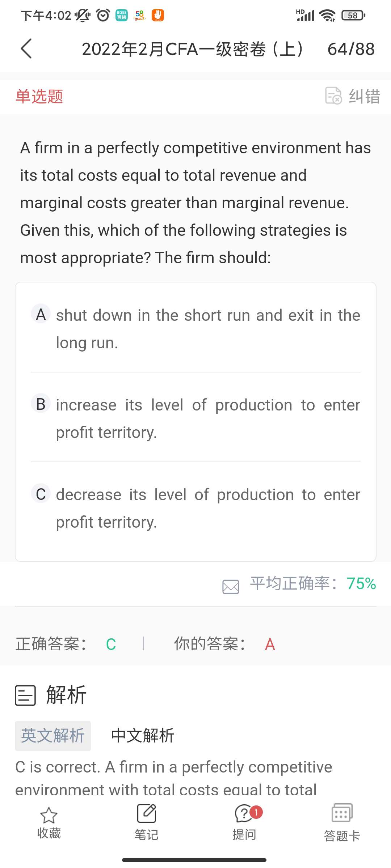Tap the 64/88 question counter
The image size is (391, 868).
click(351, 49)
